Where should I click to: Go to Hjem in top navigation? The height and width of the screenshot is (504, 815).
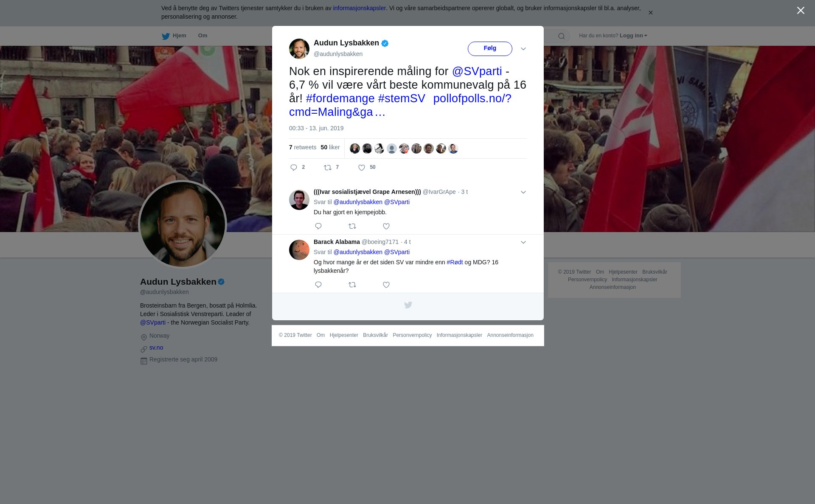coord(174,36)
